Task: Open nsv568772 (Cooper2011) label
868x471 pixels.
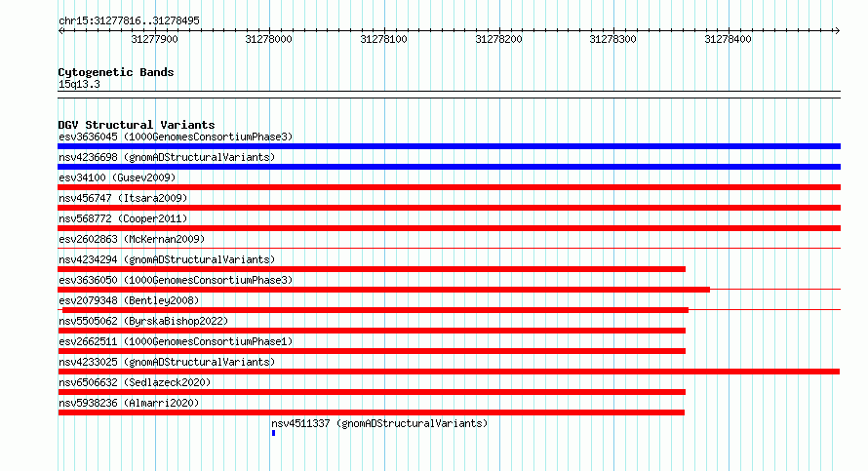Action: point(123,218)
